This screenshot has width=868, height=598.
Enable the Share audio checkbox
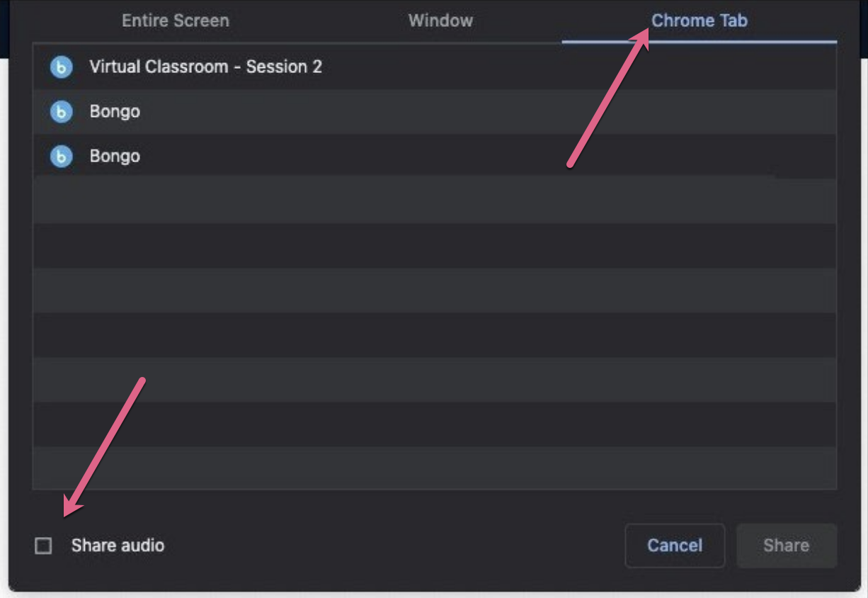(x=44, y=546)
